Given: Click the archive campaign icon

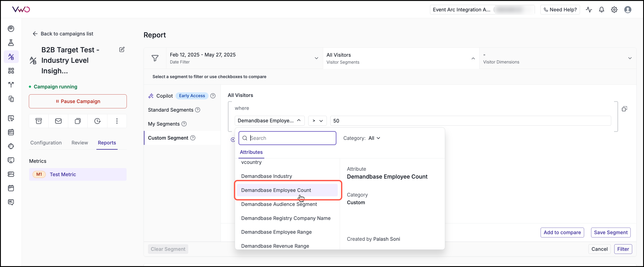Looking at the screenshot, I should coord(39,121).
